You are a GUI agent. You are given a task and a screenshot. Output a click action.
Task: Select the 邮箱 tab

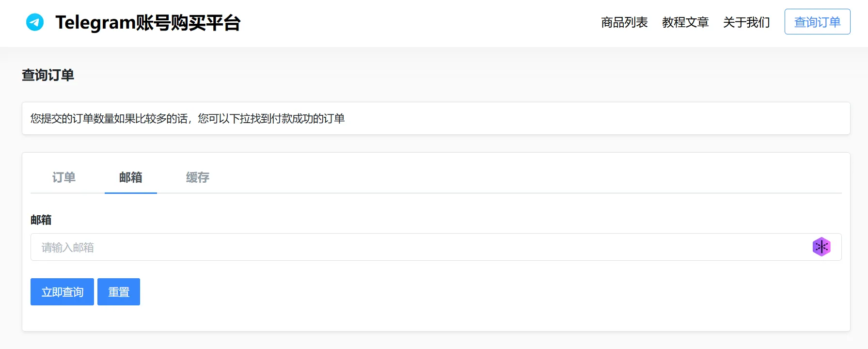(131, 177)
